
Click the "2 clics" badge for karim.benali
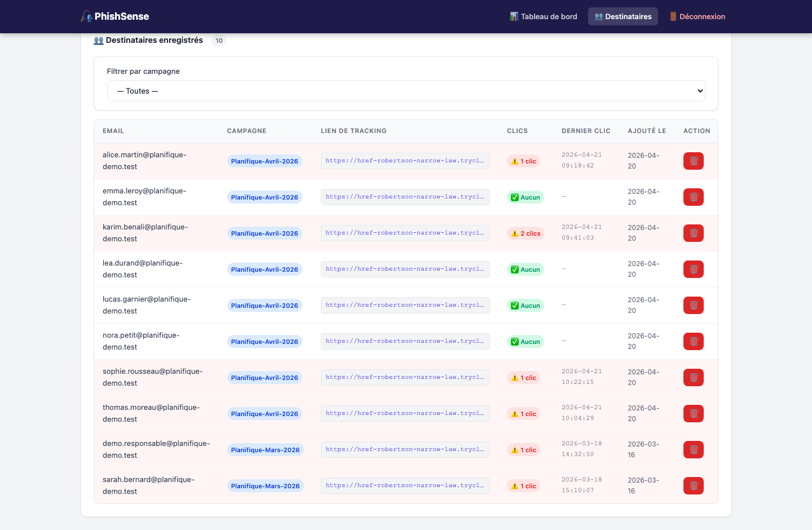pyautogui.click(x=526, y=233)
